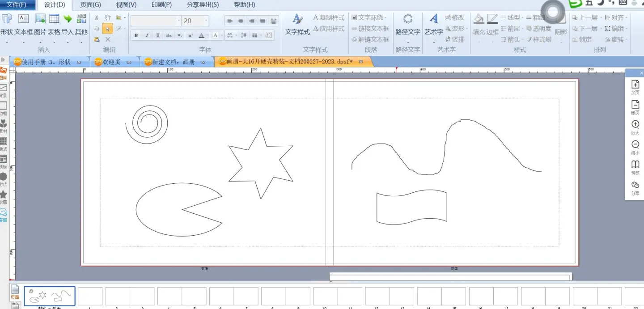Switch to the 欢迎页 document tab
The height and width of the screenshot is (309, 644).
(112, 62)
